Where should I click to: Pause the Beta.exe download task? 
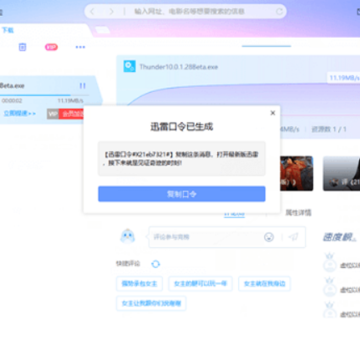coord(82,86)
